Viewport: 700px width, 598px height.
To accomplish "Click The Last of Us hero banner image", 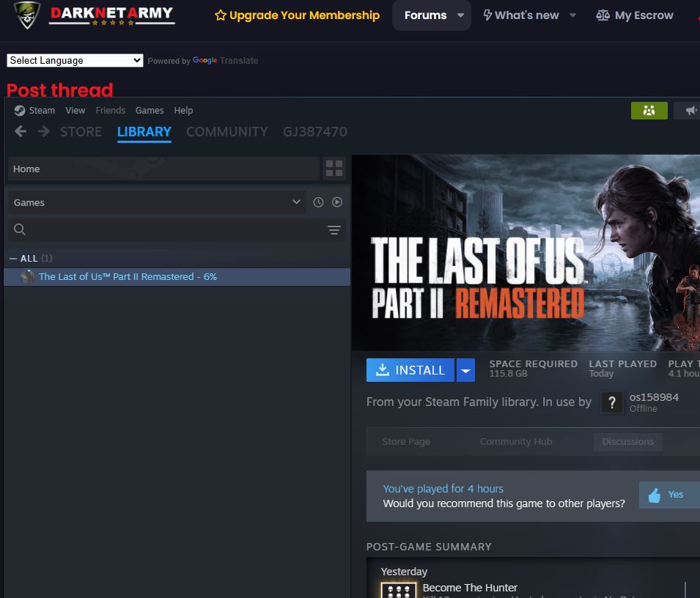I will [526, 253].
